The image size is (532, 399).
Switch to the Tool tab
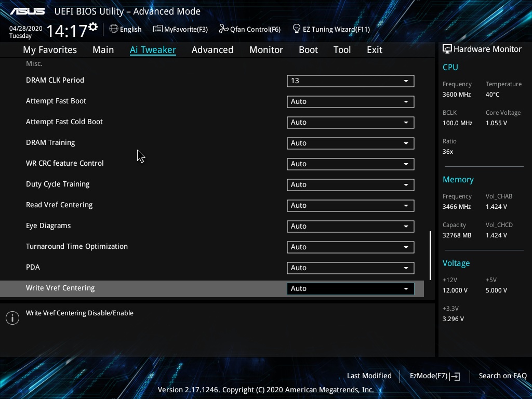pos(342,49)
